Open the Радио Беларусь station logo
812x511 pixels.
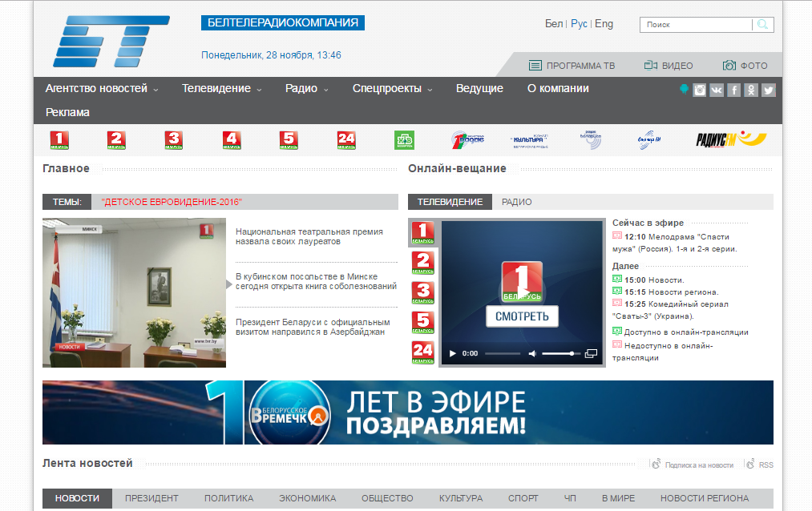tap(591, 139)
